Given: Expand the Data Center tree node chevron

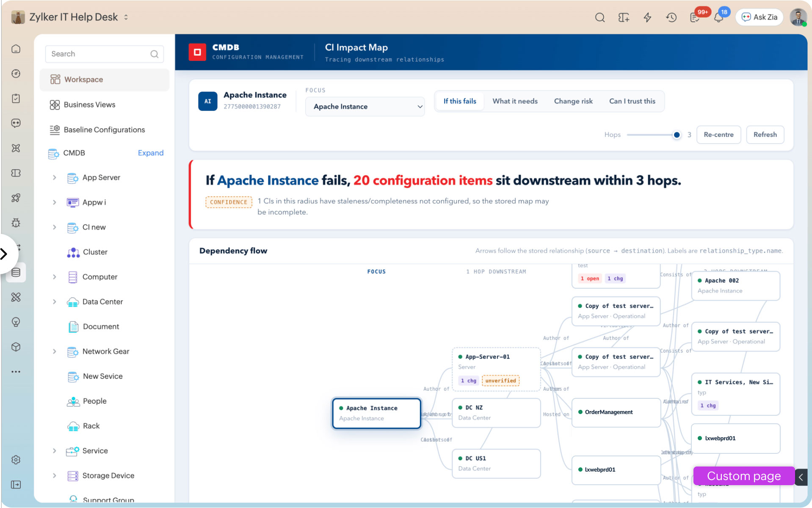Looking at the screenshot, I should (54, 302).
